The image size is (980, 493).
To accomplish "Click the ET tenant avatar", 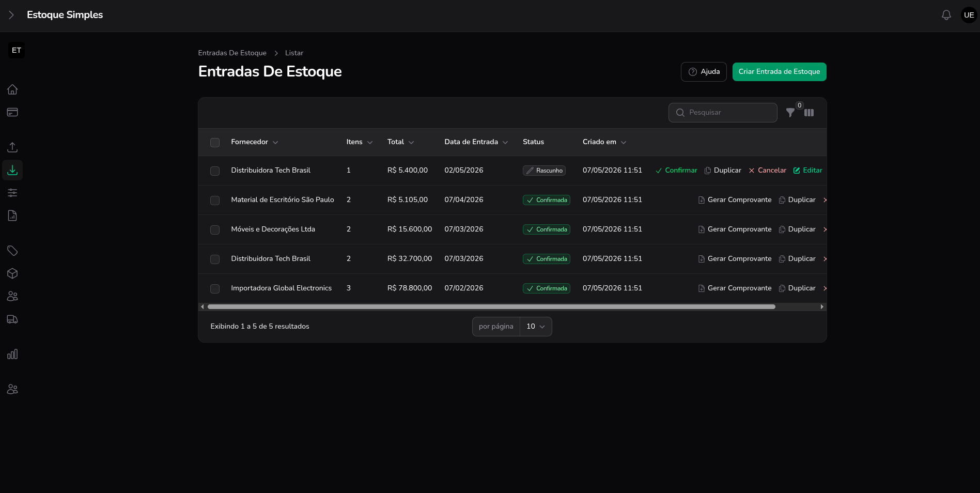I will (x=17, y=50).
